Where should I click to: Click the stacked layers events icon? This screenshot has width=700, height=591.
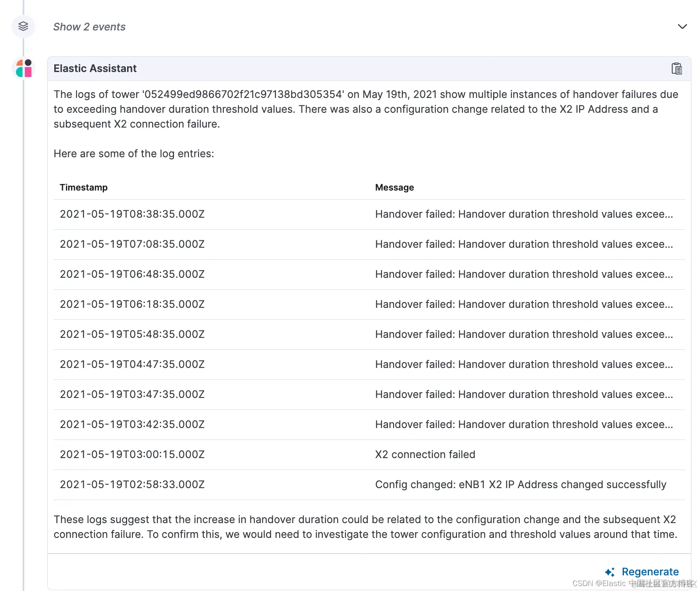click(x=23, y=26)
